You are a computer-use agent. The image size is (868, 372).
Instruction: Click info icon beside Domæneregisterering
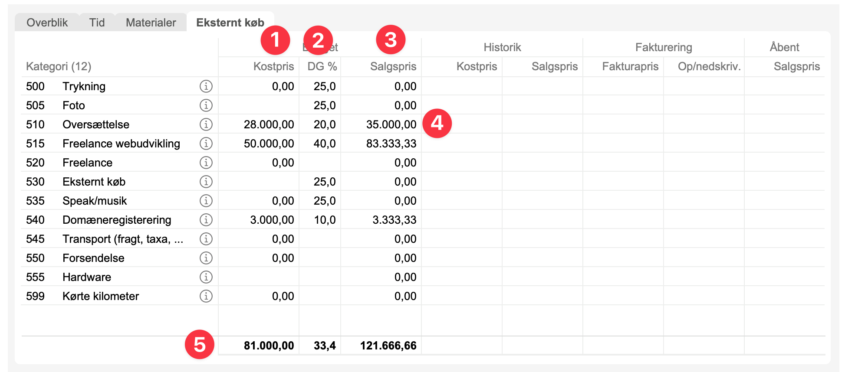coord(206,220)
